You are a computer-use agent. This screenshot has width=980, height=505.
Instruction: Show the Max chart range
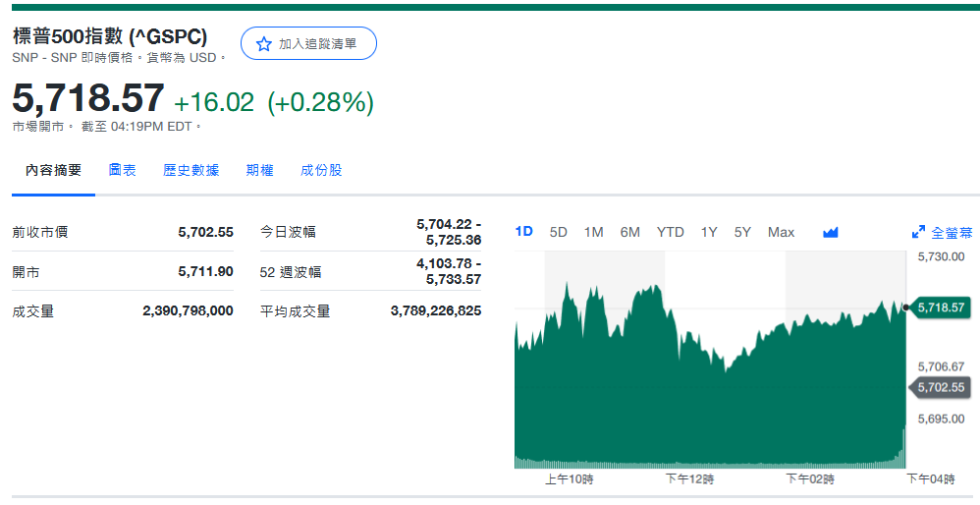(782, 232)
